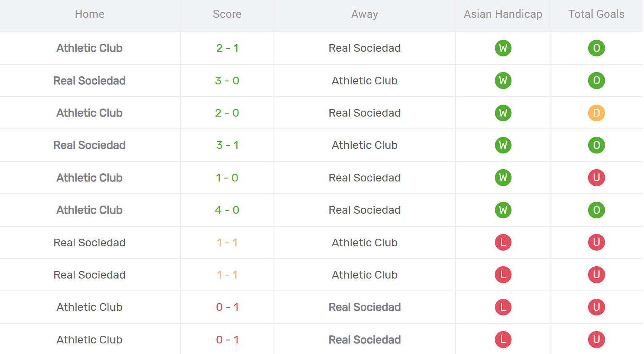Open the 4 - 0 match score
The image size is (644, 354).
[x=227, y=210]
